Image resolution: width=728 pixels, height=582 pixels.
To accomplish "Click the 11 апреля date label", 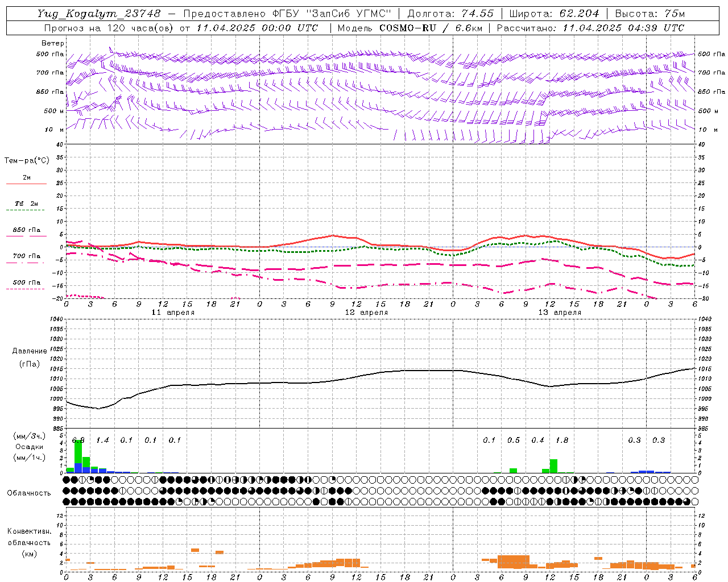I will pyautogui.click(x=173, y=313).
